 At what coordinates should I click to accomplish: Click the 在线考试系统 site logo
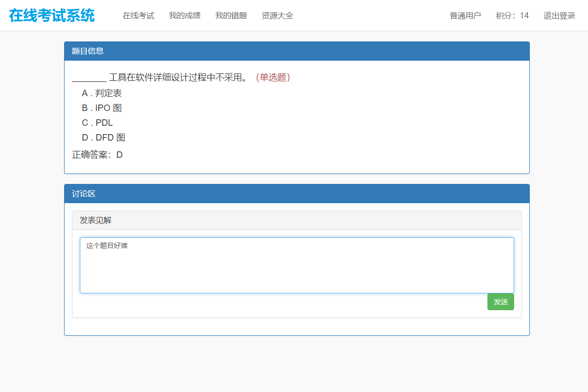pyautogui.click(x=52, y=16)
